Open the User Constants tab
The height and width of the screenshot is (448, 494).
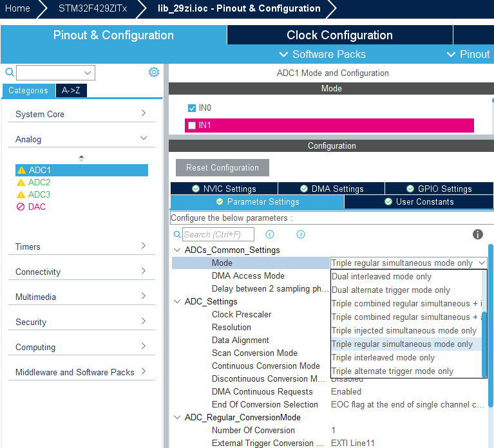click(419, 202)
